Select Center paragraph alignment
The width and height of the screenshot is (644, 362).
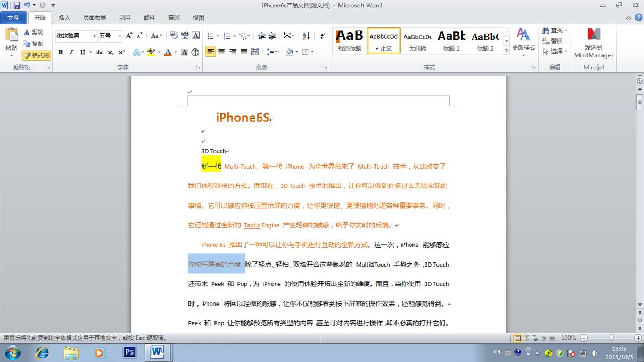point(222,52)
